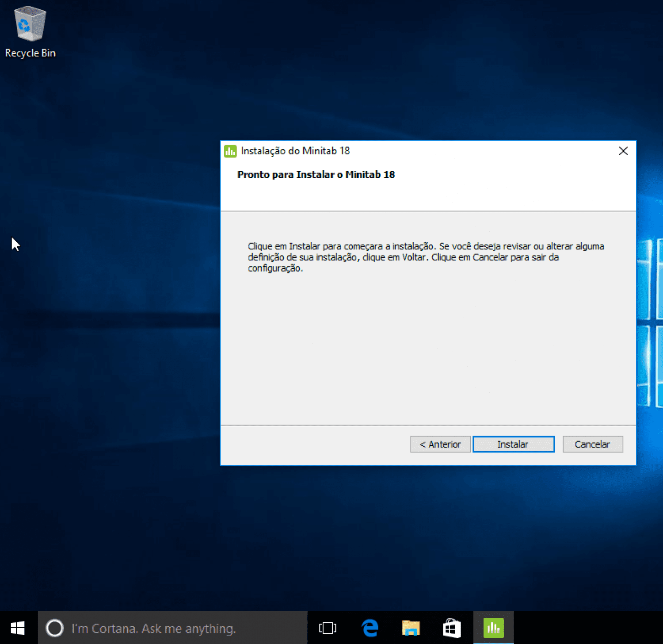Select the Minitab installer taskbar icon
Screen dimensions: 663x644
tap(493, 628)
